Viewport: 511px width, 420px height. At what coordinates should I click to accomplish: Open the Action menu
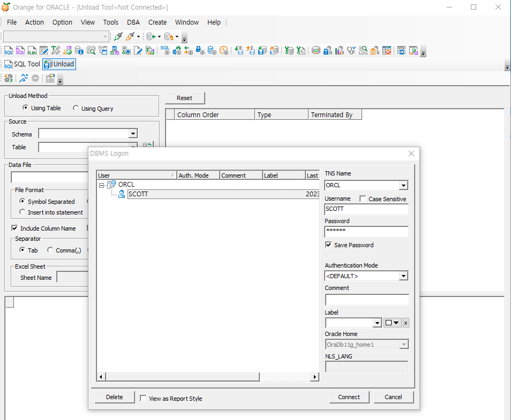click(34, 22)
